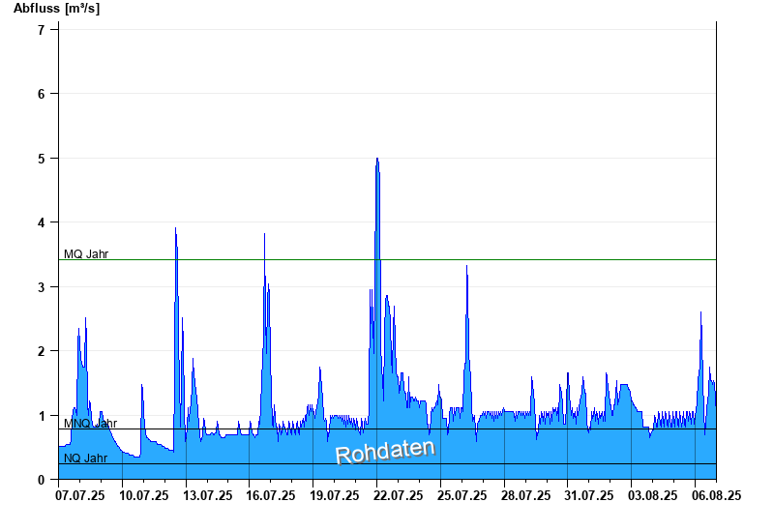Click the date label 10.07.25
The width and height of the screenshot is (774, 532).
coord(144,495)
